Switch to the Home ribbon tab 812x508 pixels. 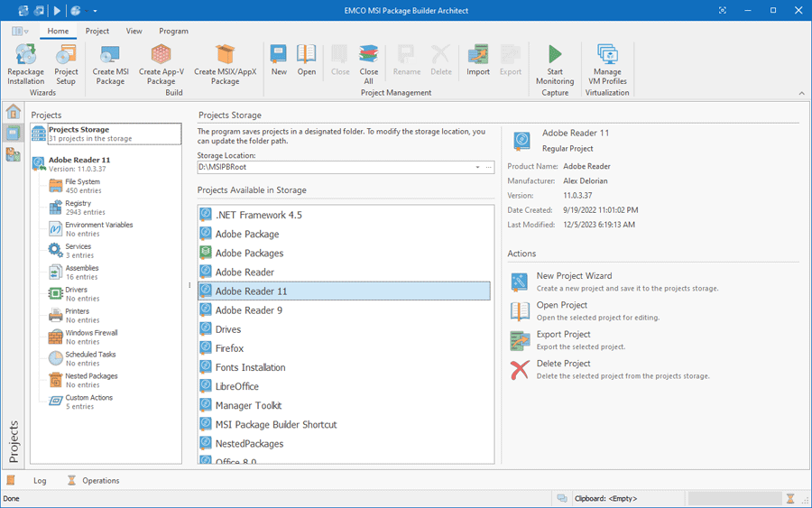tap(58, 31)
